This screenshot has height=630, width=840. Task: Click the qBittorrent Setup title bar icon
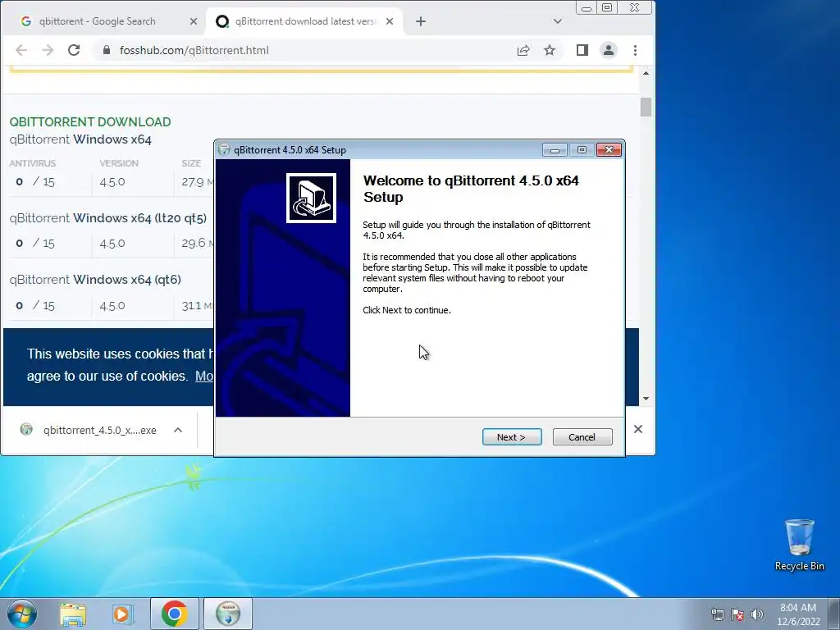(225, 150)
